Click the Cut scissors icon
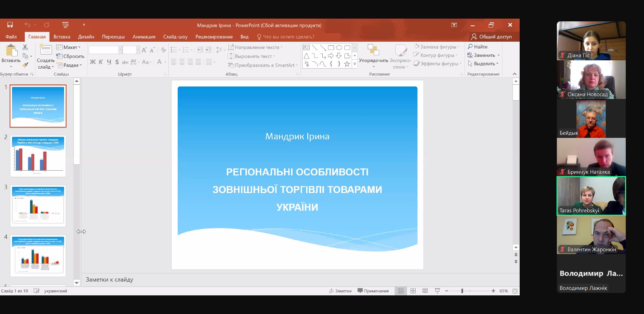This screenshot has height=314, width=644. [25, 47]
